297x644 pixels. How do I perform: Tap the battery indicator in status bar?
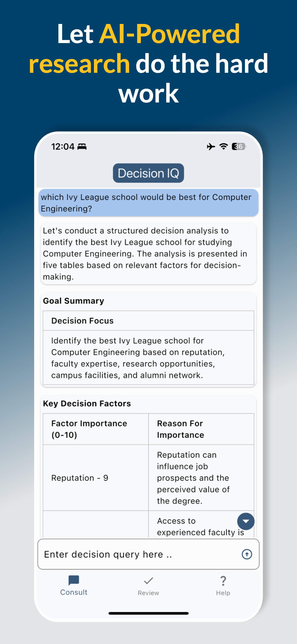click(239, 146)
